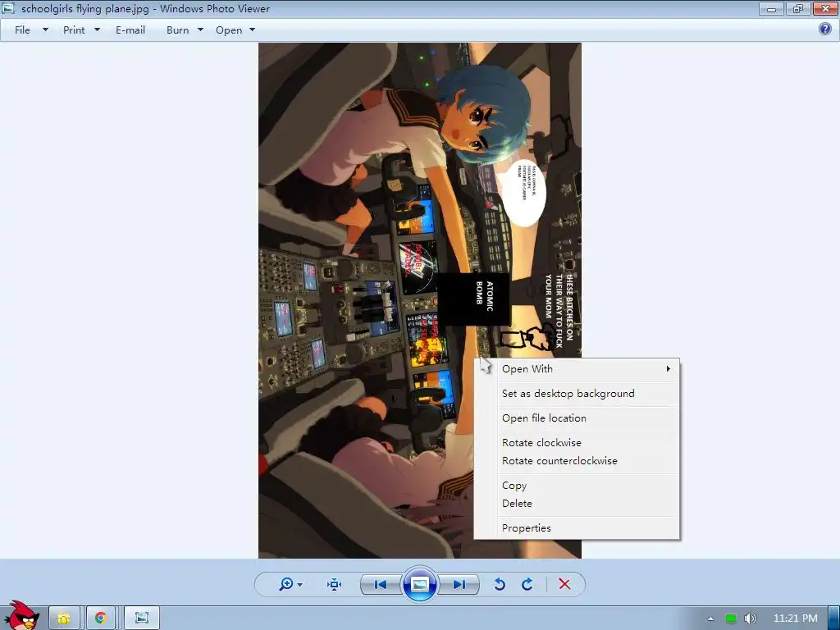The height and width of the screenshot is (630, 840).
Task: Click the 11:21 PM clock
Action: tap(796, 619)
